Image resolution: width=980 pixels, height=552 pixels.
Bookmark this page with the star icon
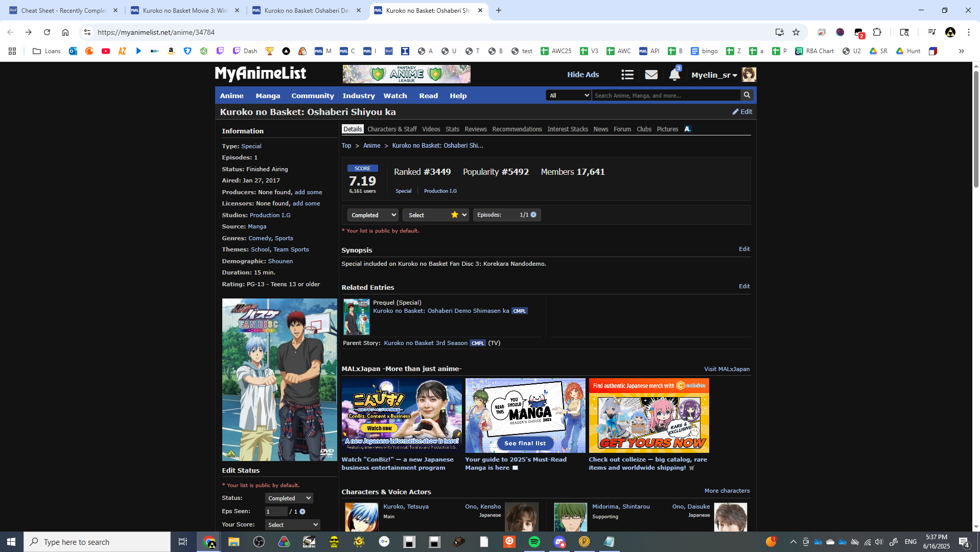(796, 32)
